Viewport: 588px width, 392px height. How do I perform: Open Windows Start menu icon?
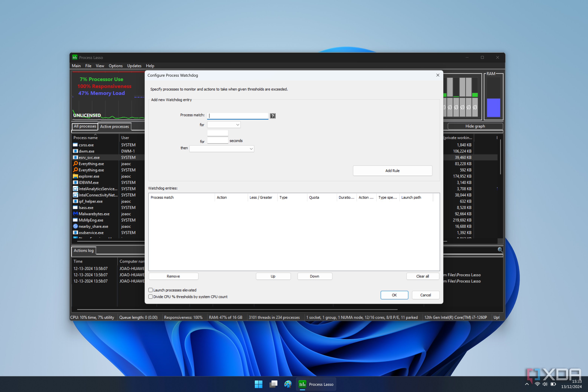pos(259,384)
